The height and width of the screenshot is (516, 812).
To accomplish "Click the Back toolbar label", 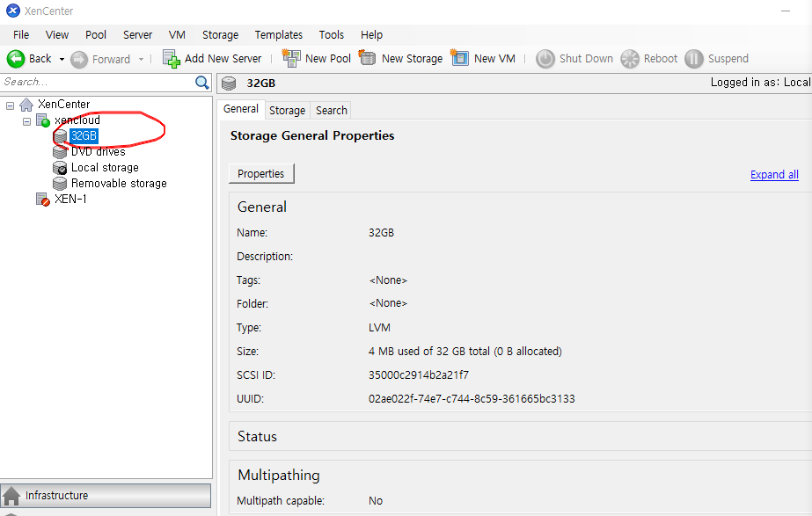I will tap(40, 59).
